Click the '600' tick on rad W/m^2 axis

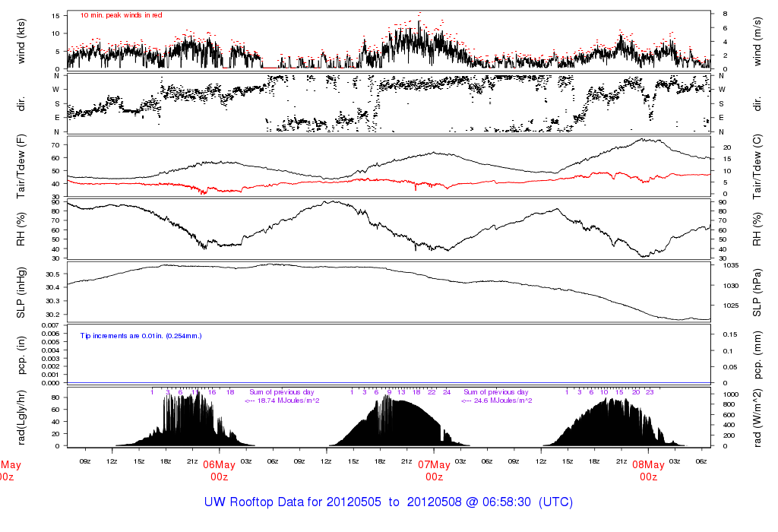[x=729, y=415]
